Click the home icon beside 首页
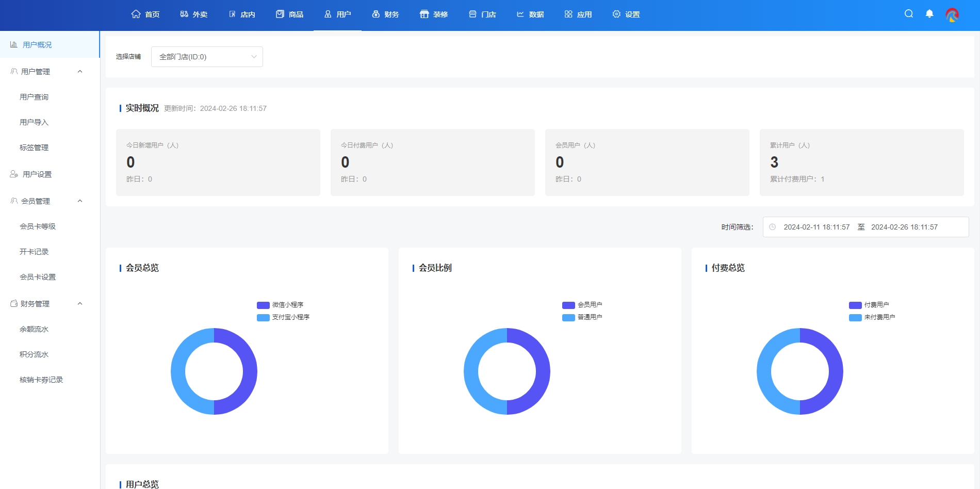The width and height of the screenshot is (980, 489). [136, 14]
